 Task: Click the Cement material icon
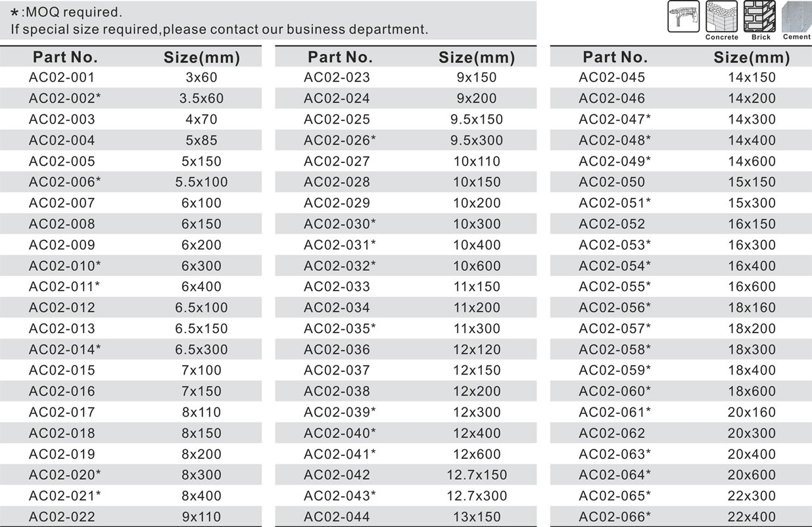(796, 16)
